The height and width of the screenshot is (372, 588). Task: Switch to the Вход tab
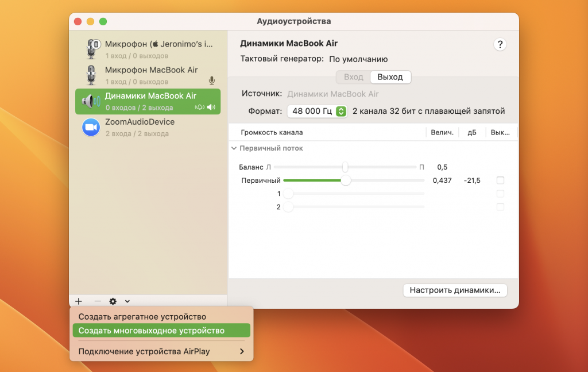[x=353, y=77]
